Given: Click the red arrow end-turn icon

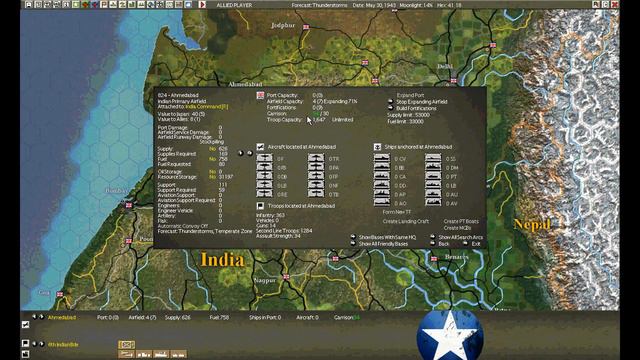Looking at the screenshot, I should point(202,4).
